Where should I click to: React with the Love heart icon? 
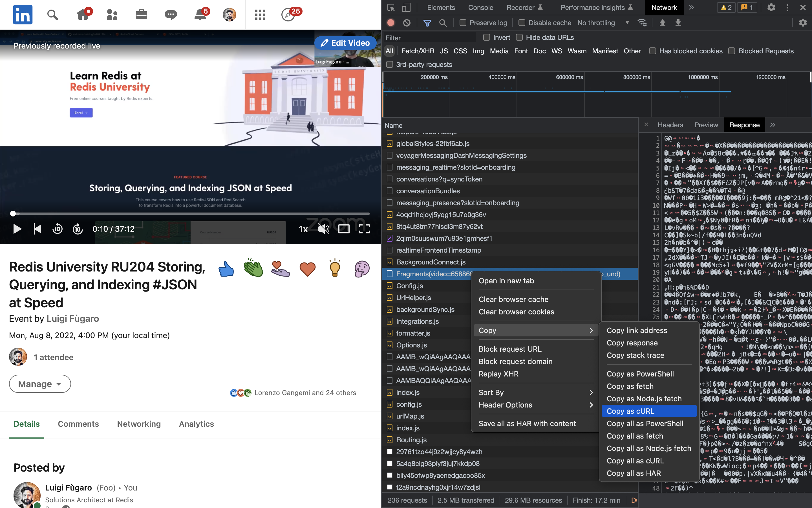coord(307,269)
